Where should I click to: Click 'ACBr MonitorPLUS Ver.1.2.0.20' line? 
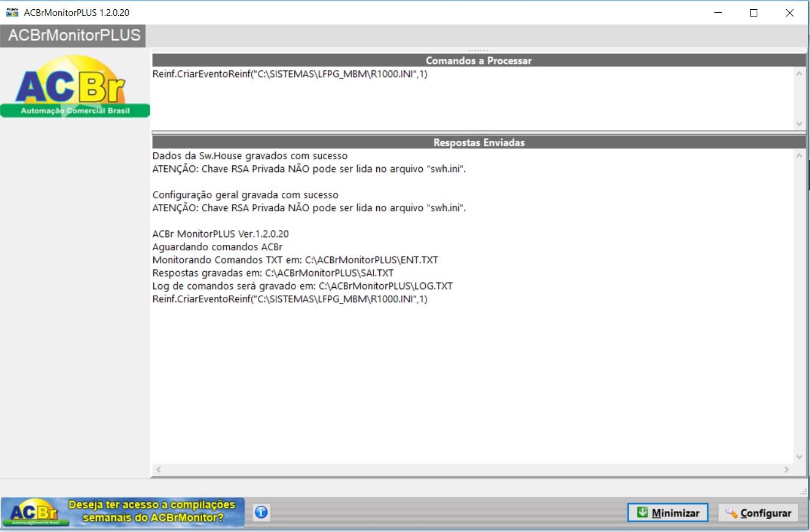221,234
